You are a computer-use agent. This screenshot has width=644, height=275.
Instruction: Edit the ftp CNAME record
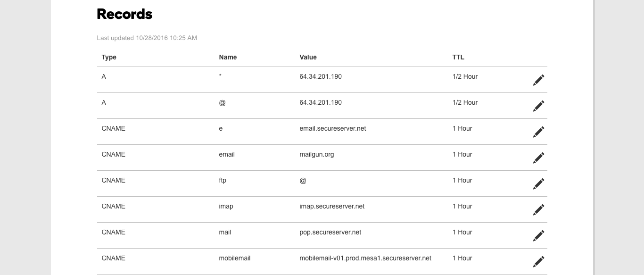point(538,184)
